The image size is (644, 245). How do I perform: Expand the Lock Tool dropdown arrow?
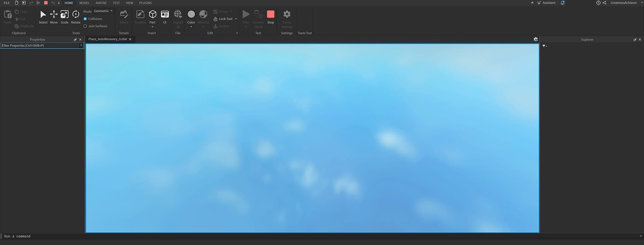tap(236, 19)
